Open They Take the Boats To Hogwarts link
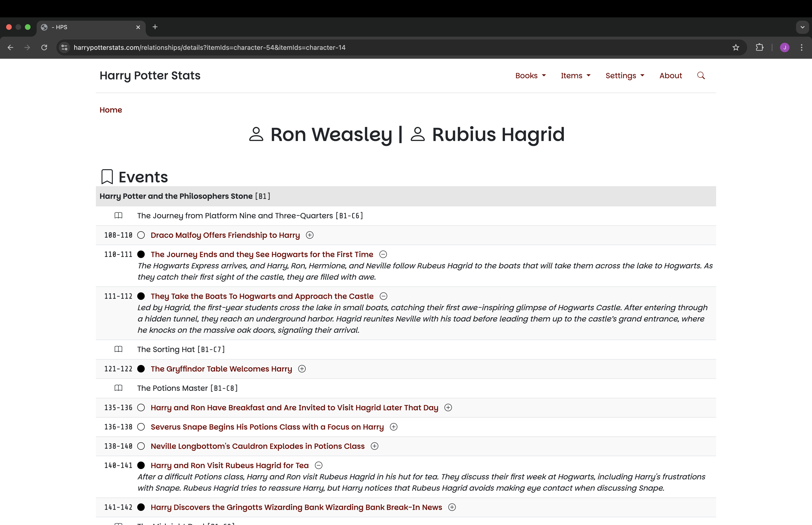This screenshot has height=525, width=812. click(x=262, y=296)
